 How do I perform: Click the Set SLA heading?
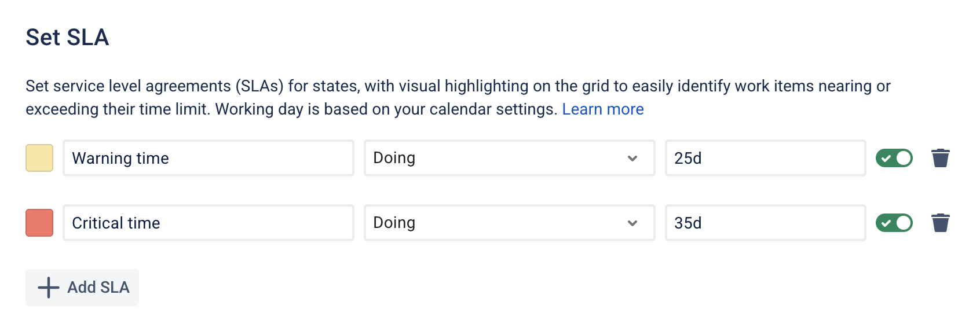coord(67,38)
